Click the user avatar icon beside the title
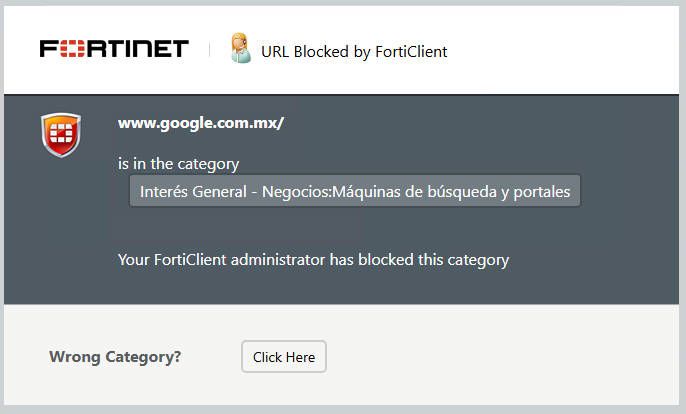 [x=240, y=49]
